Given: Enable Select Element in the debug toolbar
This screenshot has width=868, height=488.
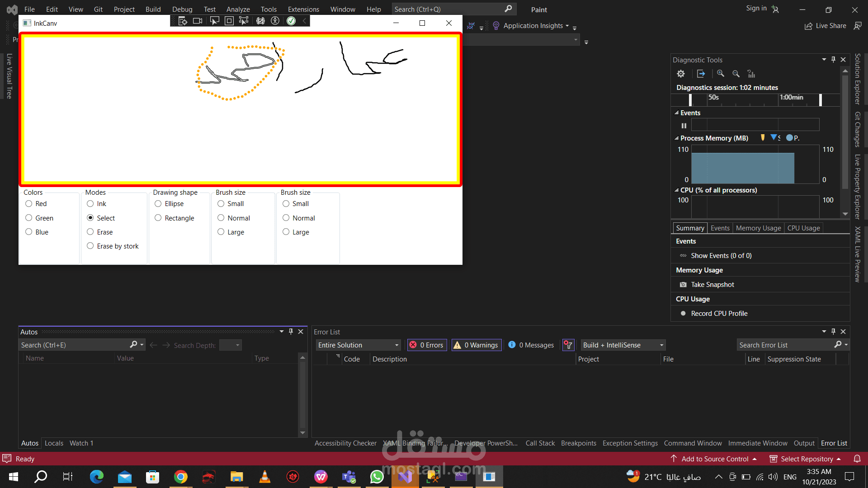Looking at the screenshot, I should click(x=214, y=21).
